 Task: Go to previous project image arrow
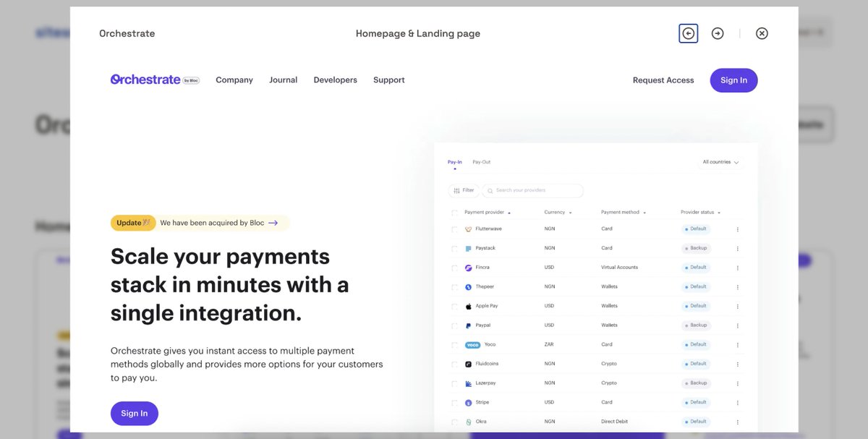pos(689,33)
